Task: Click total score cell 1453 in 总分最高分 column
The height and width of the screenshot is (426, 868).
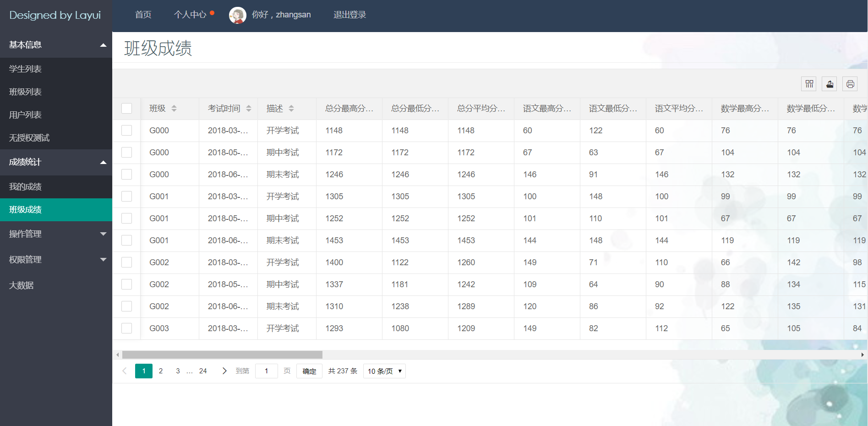Action: [x=349, y=240]
